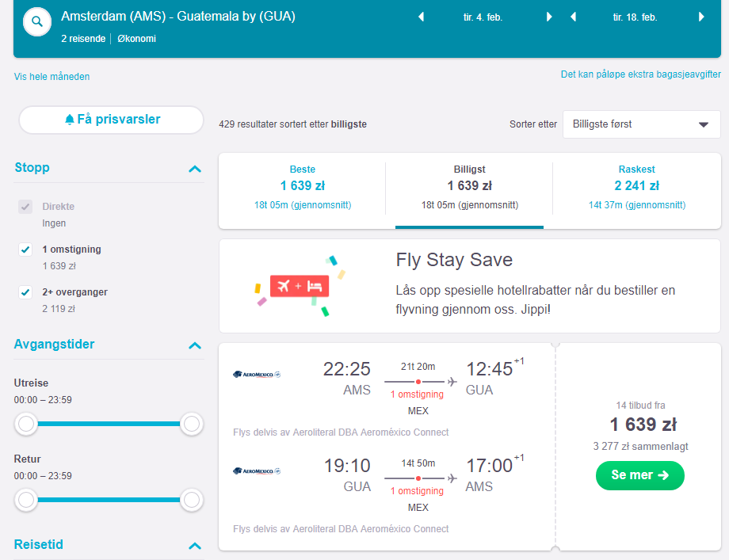This screenshot has width=729, height=560.
Task: Click the Aeromexico logo on return flight
Action: pos(257,470)
